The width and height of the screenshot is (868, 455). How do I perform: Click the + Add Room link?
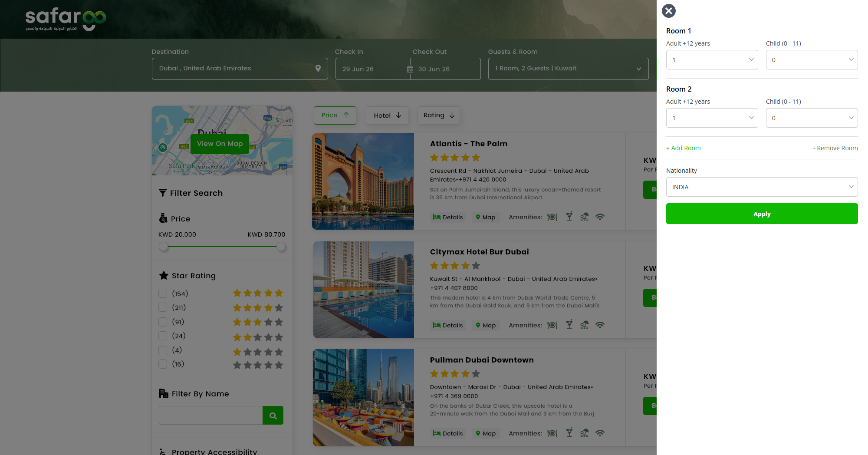[x=683, y=148]
